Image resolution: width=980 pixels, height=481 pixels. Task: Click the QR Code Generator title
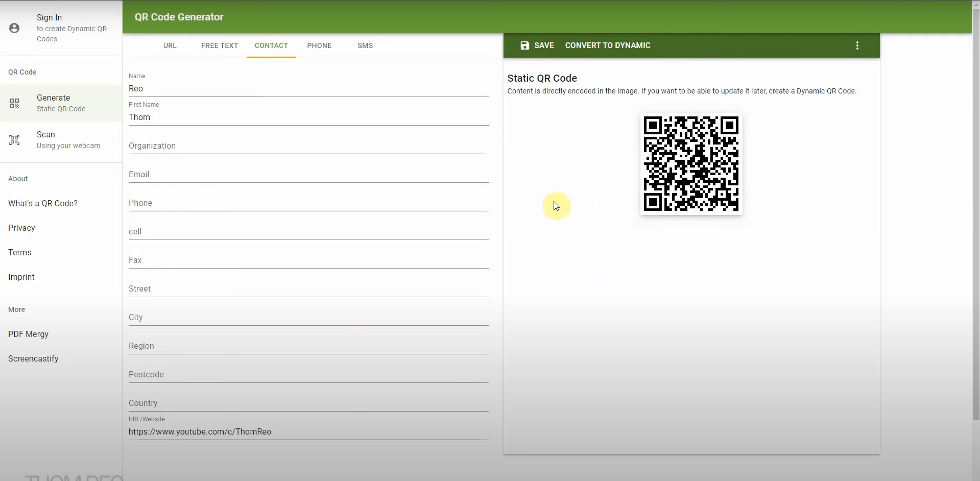(x=179, y=17)
